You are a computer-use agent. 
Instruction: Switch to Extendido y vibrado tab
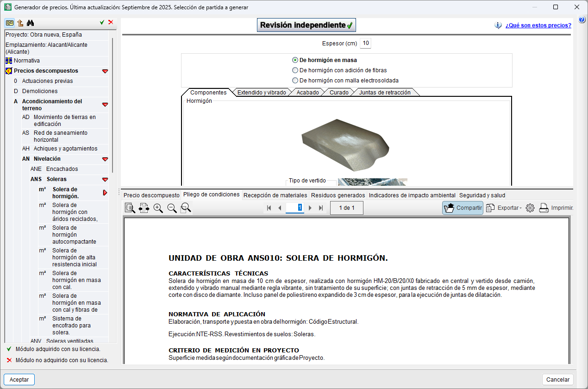[262, 92]
